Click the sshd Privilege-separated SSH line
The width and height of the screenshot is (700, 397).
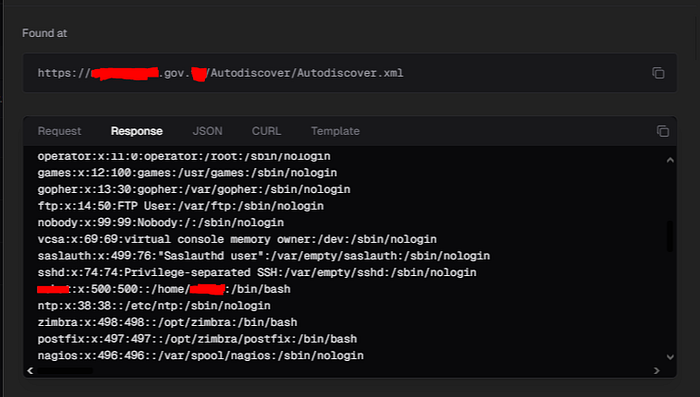pyautogui.click(x=257, y=272)
